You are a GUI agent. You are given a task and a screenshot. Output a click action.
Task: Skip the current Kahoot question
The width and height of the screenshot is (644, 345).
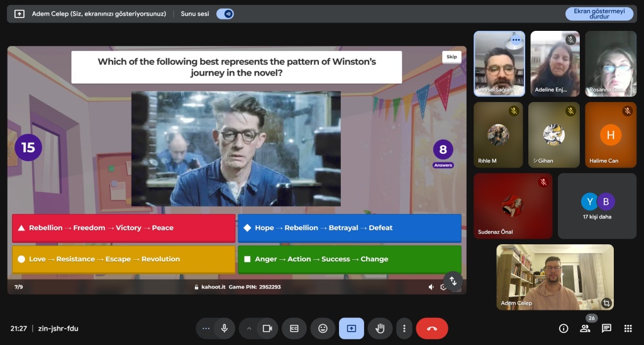pyautogui.click(x=452, y=57)
